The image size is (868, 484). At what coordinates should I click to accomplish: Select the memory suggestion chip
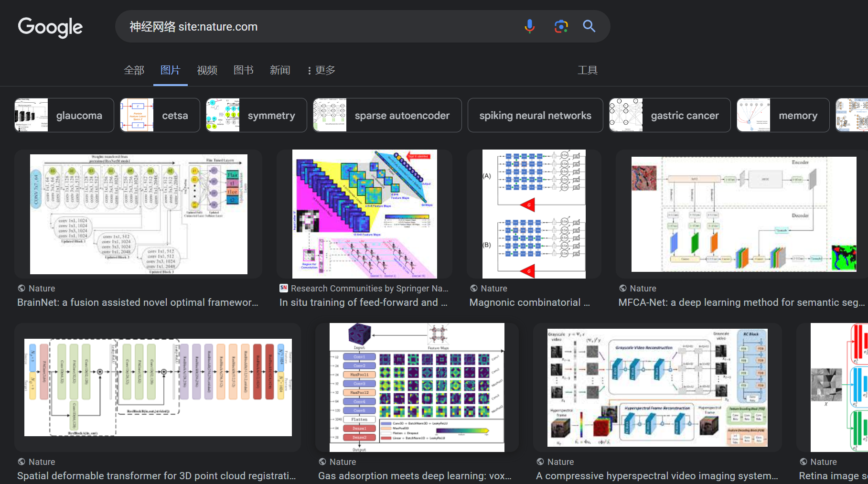[x=783, y=115]
